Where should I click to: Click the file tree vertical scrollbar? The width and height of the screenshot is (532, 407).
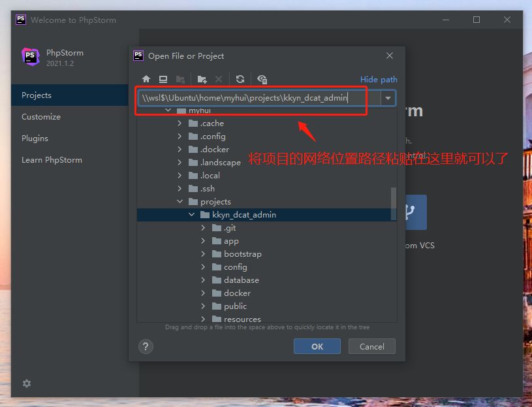click(x=393, y=203)
